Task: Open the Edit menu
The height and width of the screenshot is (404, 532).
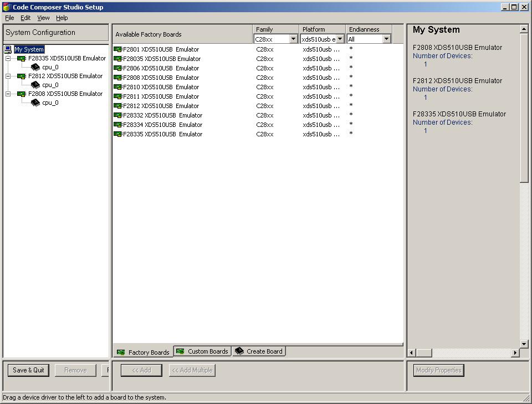Action: click(25, 18)
